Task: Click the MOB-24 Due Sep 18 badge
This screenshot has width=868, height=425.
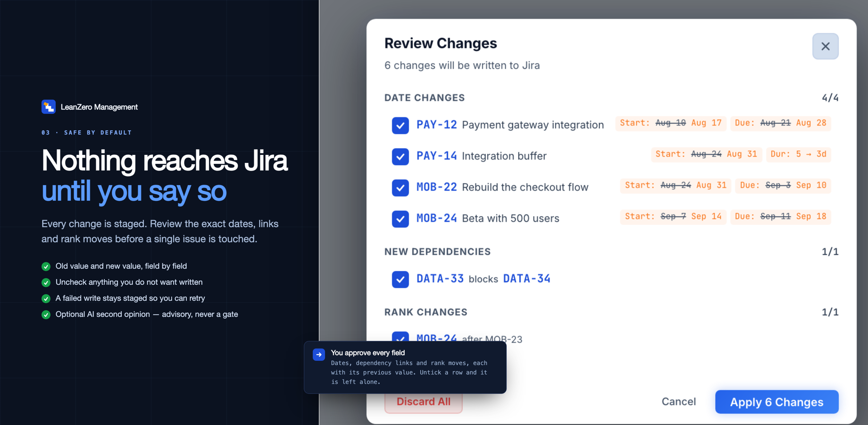Action: (780, 217)
